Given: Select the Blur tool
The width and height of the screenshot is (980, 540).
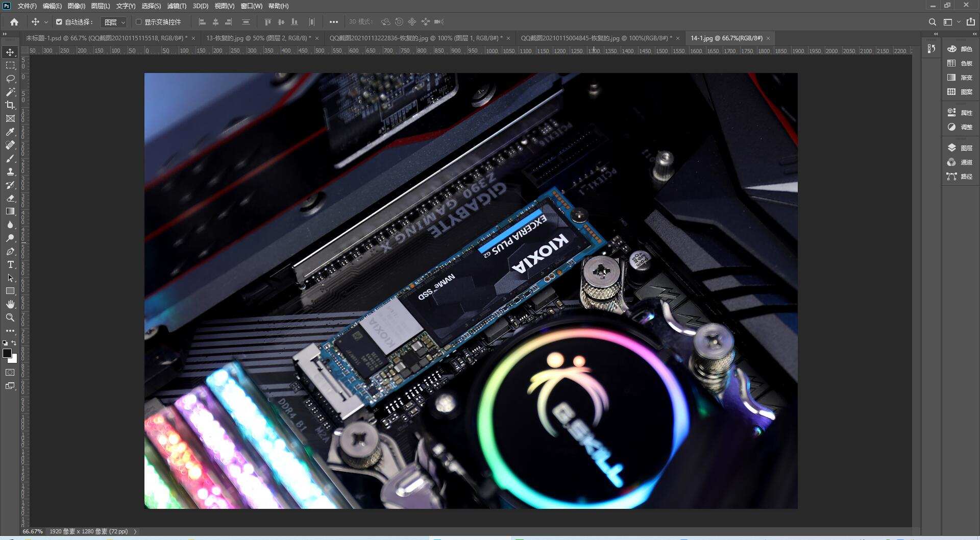Looking at the screenshot, I should click(x=10, y=225).
